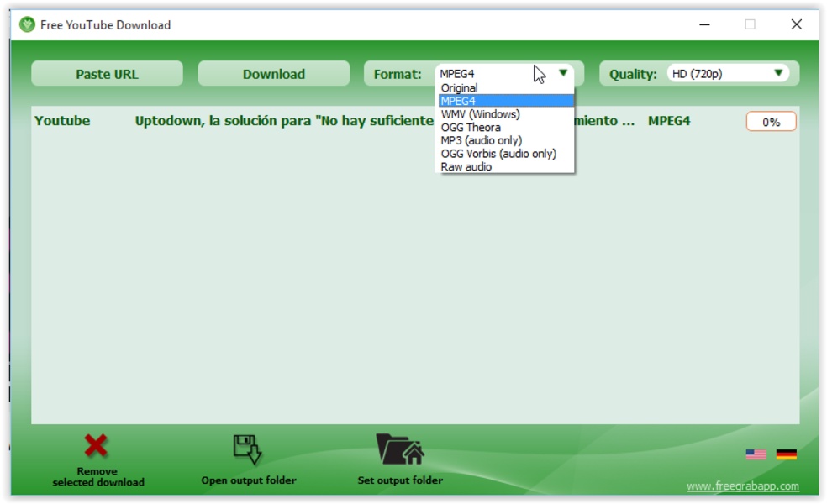The width and height of the screenshot is (827, 504).
Task: Select Raw audio format option
Action: [506, 166]
